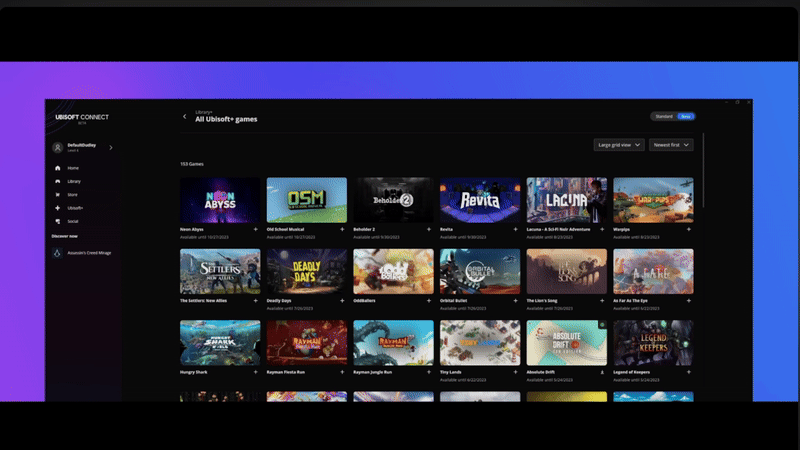Open the Absolute Drift thumbnail

tap(567, 343)
